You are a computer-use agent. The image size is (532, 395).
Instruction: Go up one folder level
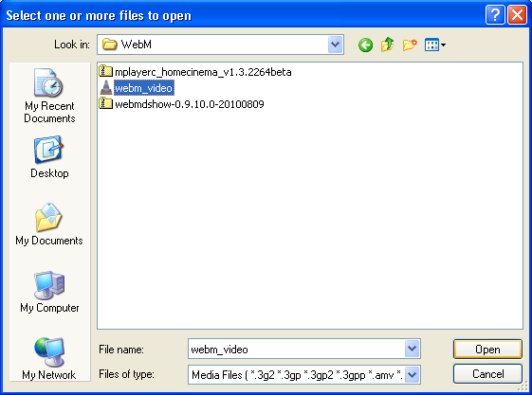[x=387, y=45]
